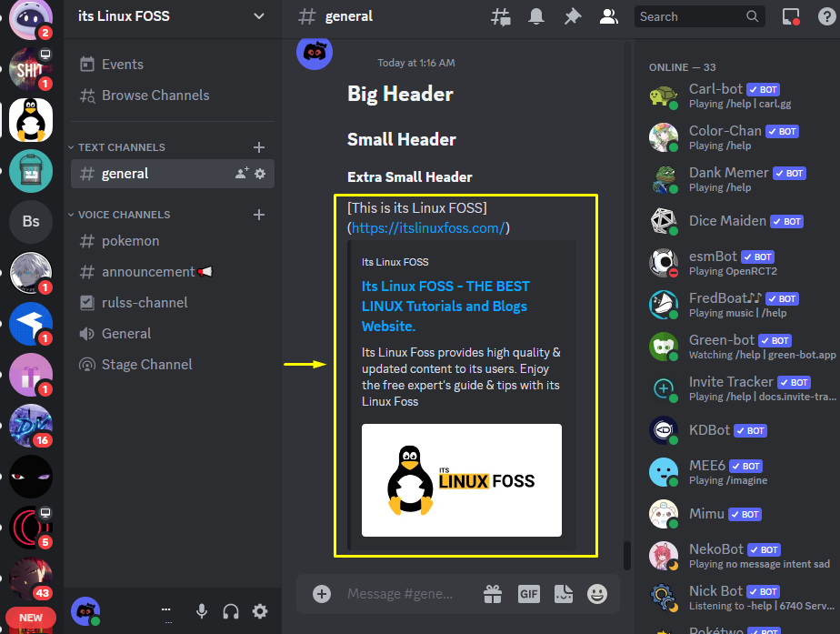Open Nick Bot member profile
This screenshot has width=840, height=634.
coord(738,597)
